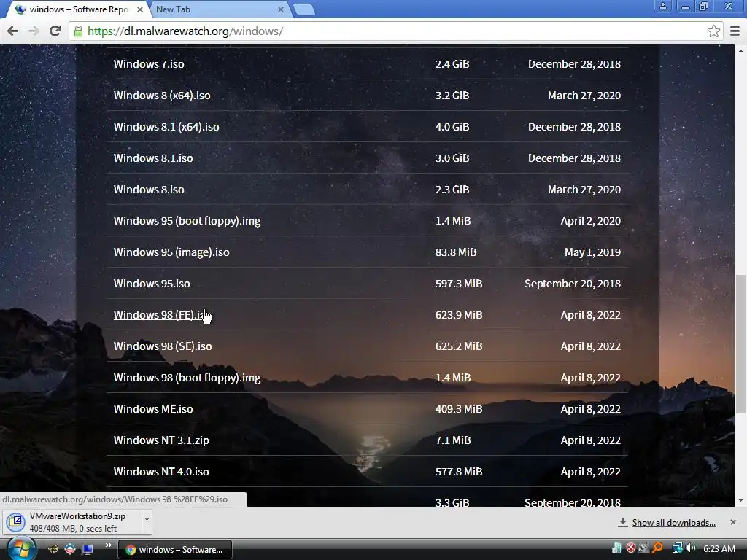Screen dimensions: 747x560
Task: Download Windows 98 (FE).iso
Action: tap(161, 315)
